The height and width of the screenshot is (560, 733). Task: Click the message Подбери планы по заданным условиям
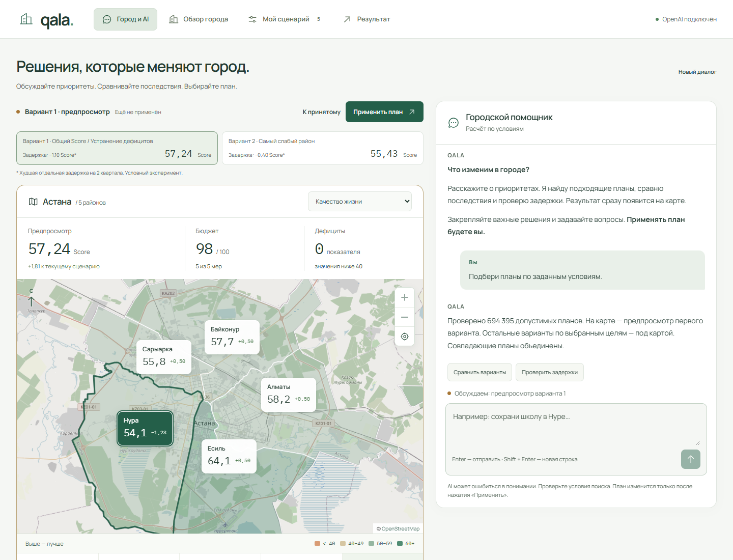535,276
